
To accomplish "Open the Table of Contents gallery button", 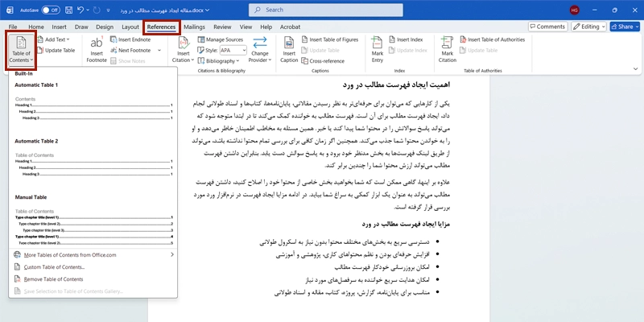I will (21, 50).
